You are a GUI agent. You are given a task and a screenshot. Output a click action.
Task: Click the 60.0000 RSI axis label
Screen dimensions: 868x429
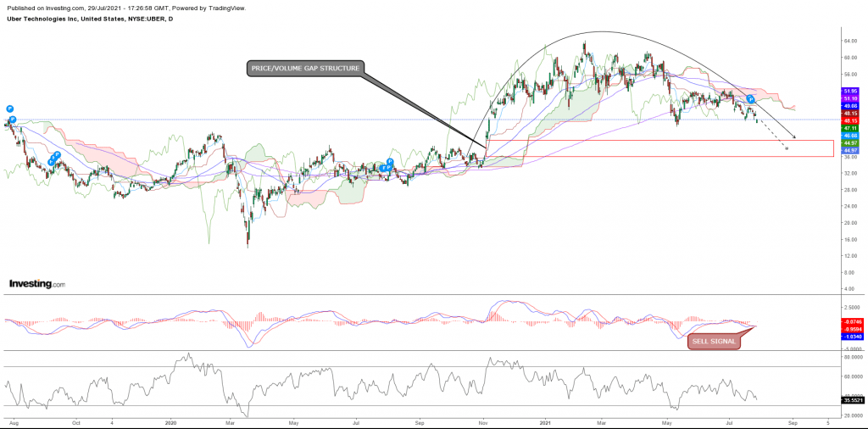click(x=852, y=376)
